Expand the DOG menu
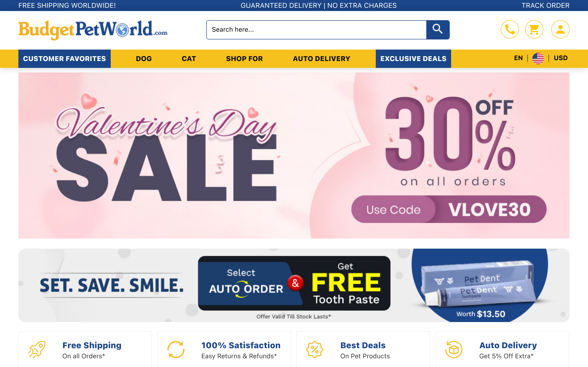 click(144, 59)
